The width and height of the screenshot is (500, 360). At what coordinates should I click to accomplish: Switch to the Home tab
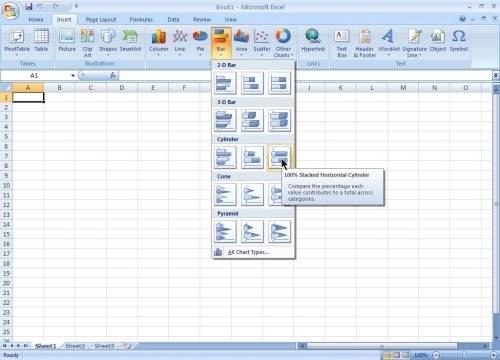pyautogui.click(x=36, y=20)
